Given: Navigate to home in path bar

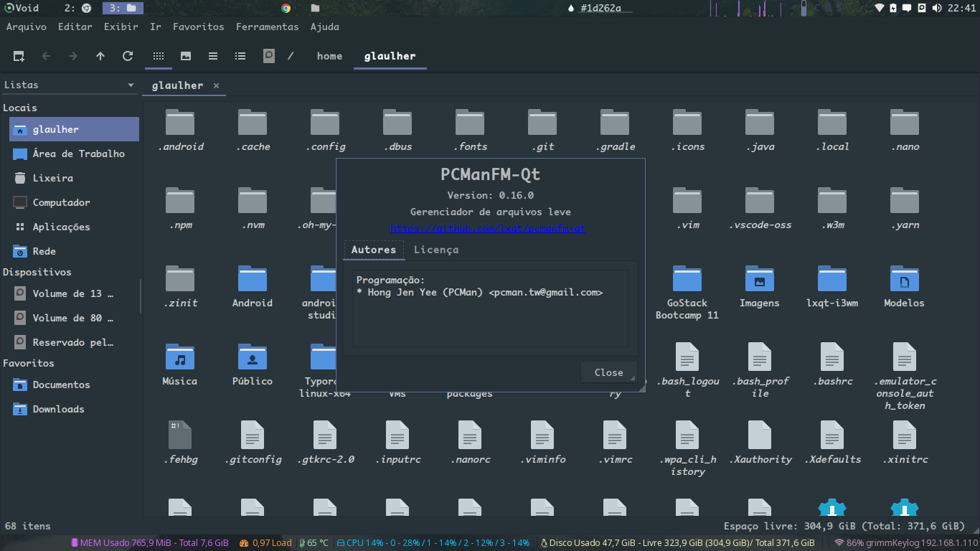Looking at the screenshot, I should tap(329, 56).
